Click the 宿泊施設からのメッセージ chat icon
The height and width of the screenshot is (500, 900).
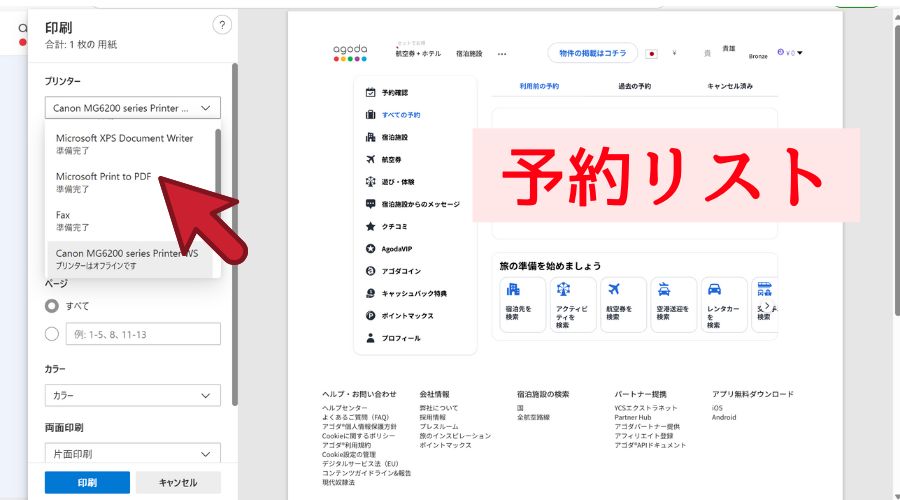click(371, 204)
